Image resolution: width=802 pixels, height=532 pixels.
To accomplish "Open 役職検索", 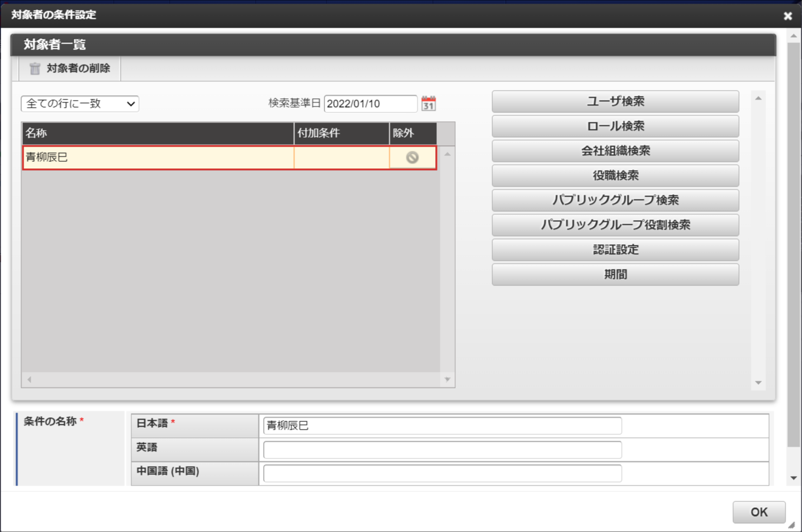I will point(615,175).
